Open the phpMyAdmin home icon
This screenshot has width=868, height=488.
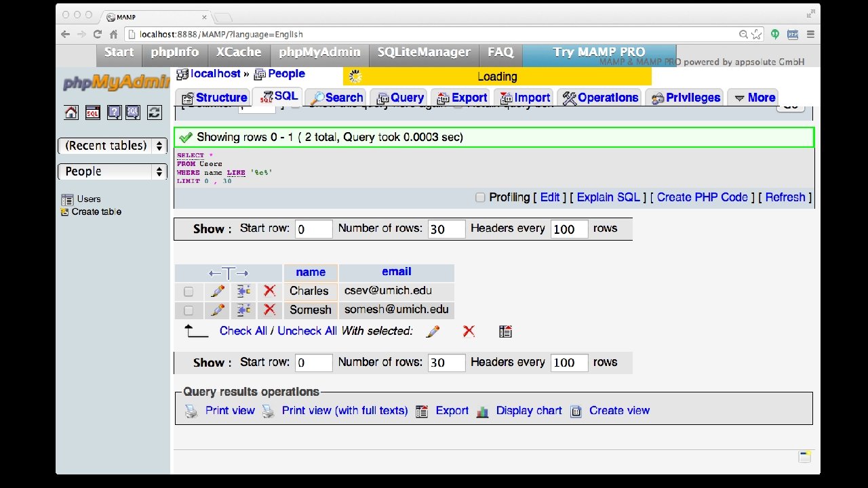coord(71,113)
